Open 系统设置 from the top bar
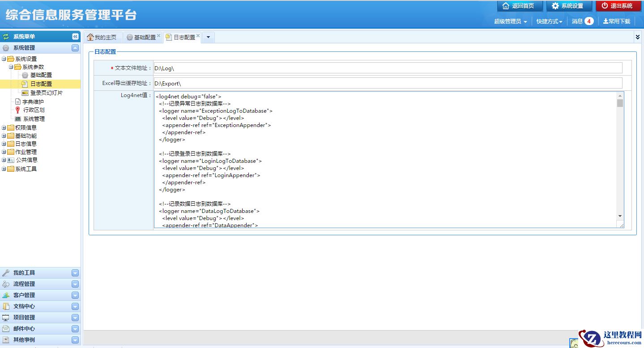The image size is (644, 348). coord(569,6)
